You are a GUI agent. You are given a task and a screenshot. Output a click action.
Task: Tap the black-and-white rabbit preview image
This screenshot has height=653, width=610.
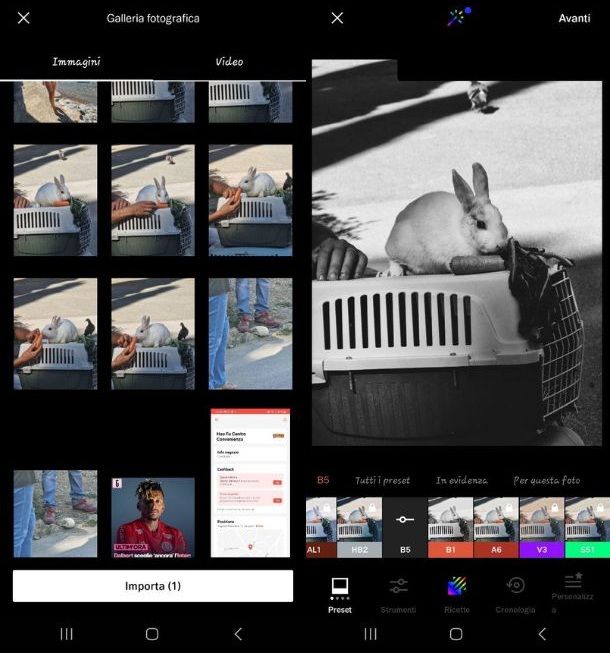tap(457, 252)
